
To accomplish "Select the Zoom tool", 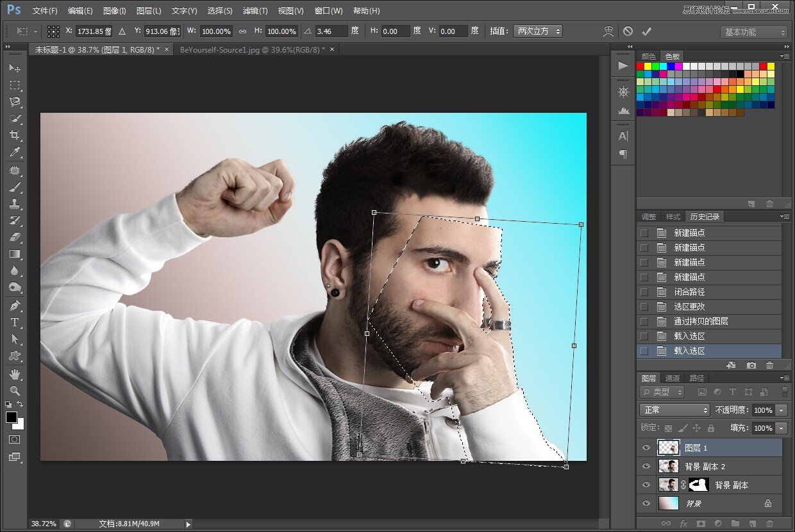I will click(x=15, y=390).
